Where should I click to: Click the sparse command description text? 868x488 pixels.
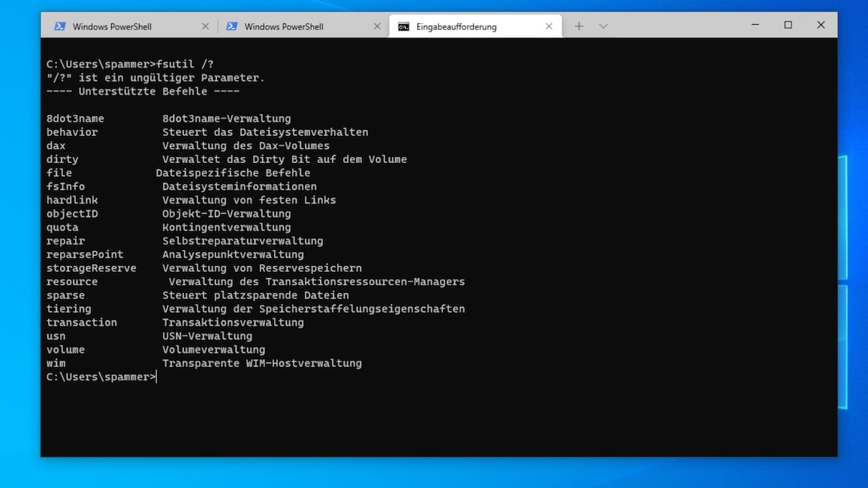click(255, 295)
